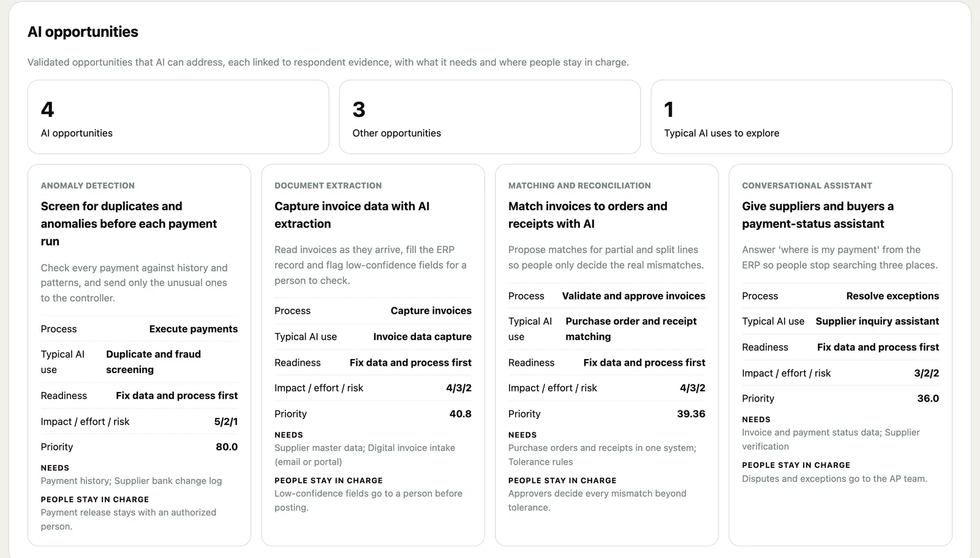Click the 4/3/2 score in the Capture invoice card
This screenshot has width=980, height=558.
click(459, 388)
